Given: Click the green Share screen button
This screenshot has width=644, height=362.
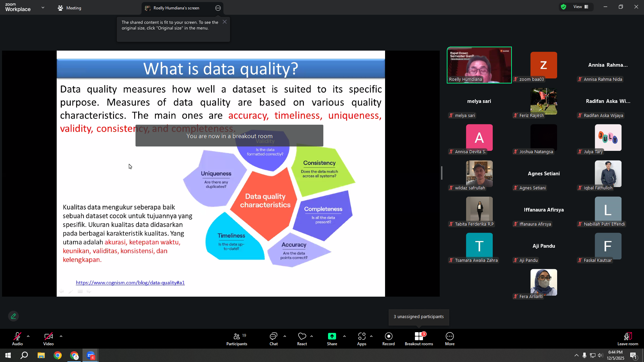Looking at the screenshot, I should (x=332, y=339).
